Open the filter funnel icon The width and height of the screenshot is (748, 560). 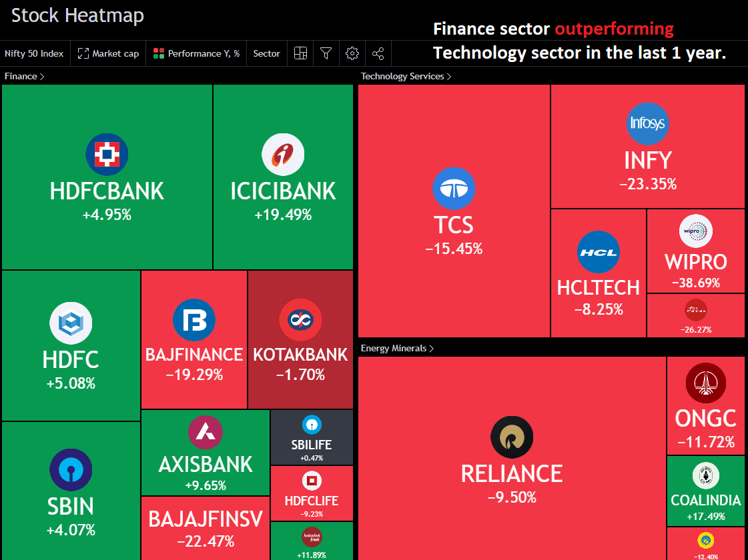coord(326,53)
